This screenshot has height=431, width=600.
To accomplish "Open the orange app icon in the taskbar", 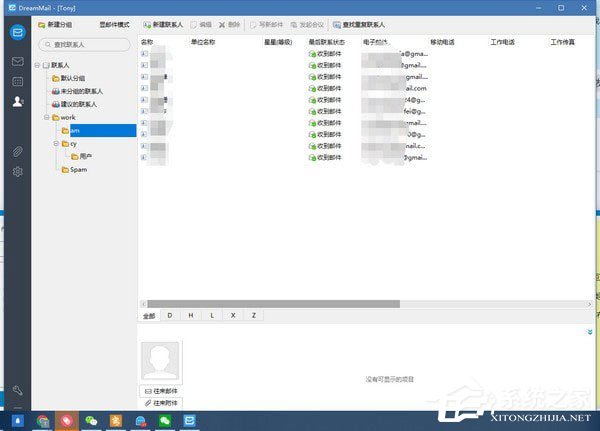I will [x=116, y=421].
